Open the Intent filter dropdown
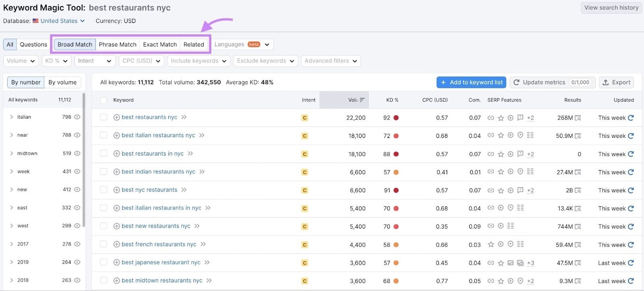The height and width of the screenshot is (291, 644). 95,61
